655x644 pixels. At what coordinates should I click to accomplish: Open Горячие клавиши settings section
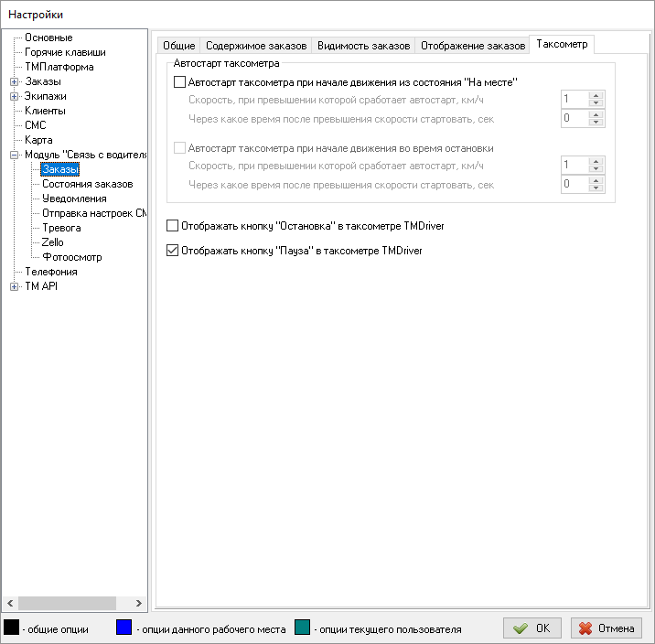tap(65, 52)
